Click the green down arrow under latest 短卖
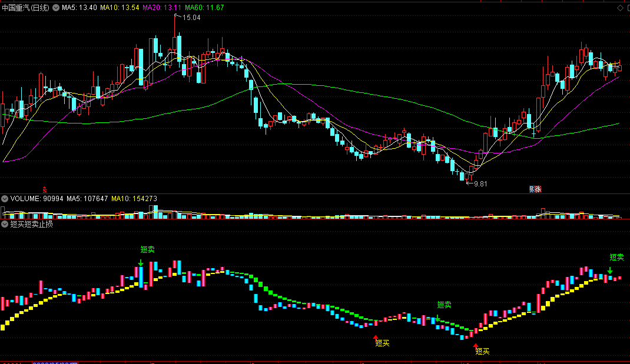This screenshot has height=364, width=630. pyautogui.click(x=610, y=271)
